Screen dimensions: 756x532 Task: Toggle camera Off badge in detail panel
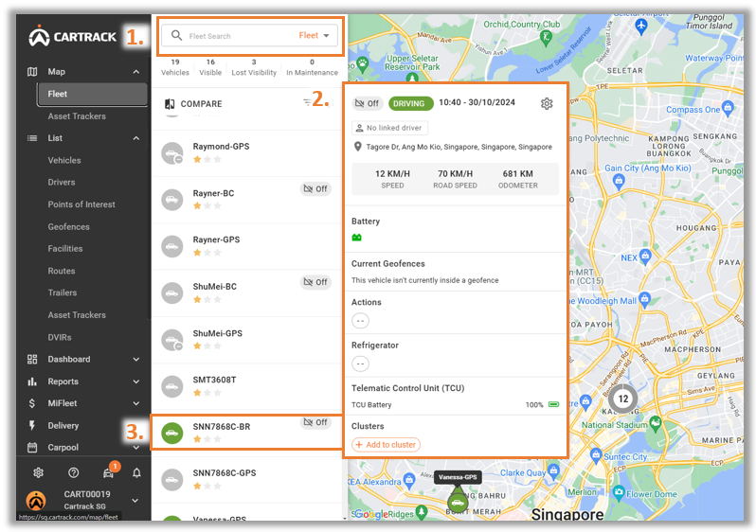click(x=368, y=103)
